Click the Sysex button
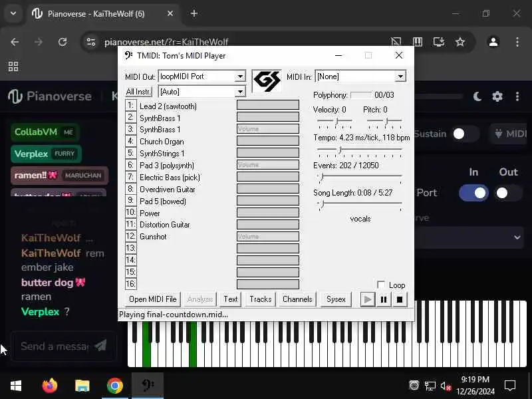 tap(336, 299)
